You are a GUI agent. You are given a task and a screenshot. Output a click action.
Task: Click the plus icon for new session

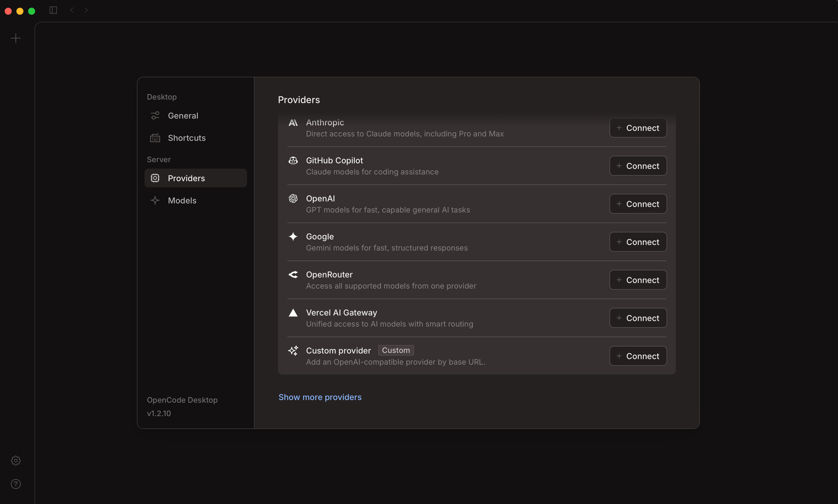click(16, 39)
